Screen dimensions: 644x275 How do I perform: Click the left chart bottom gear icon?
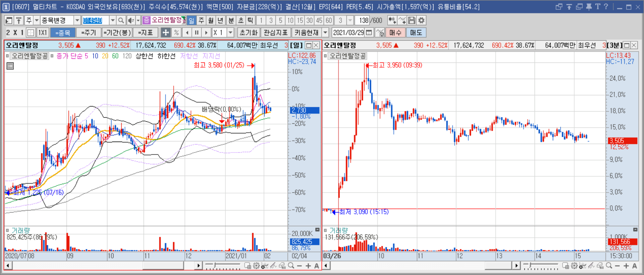coord(256,266)
